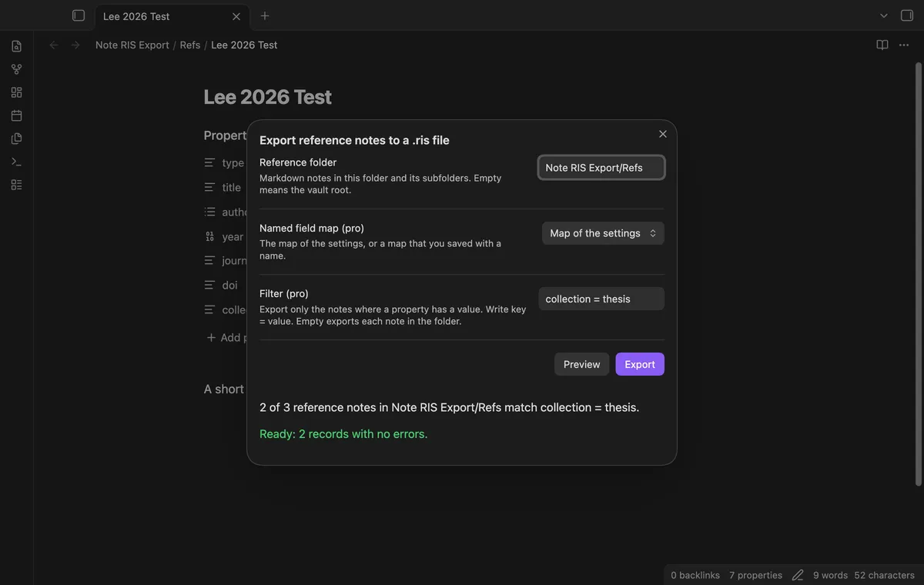
Task: Close the Lee 2026 Test tab
Action: [236, 16]
